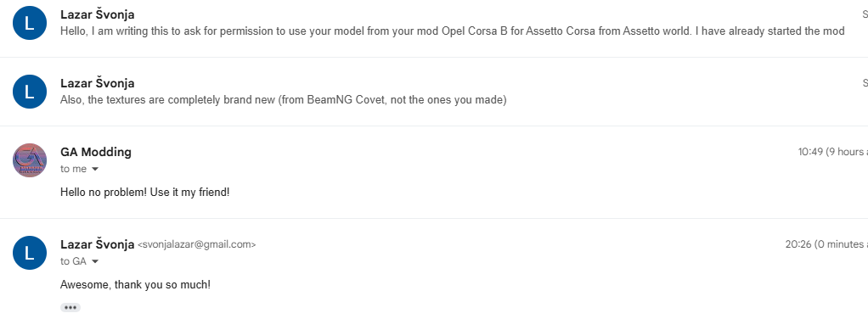
Task: Click the "to me" recipient label
Action: 74,169
